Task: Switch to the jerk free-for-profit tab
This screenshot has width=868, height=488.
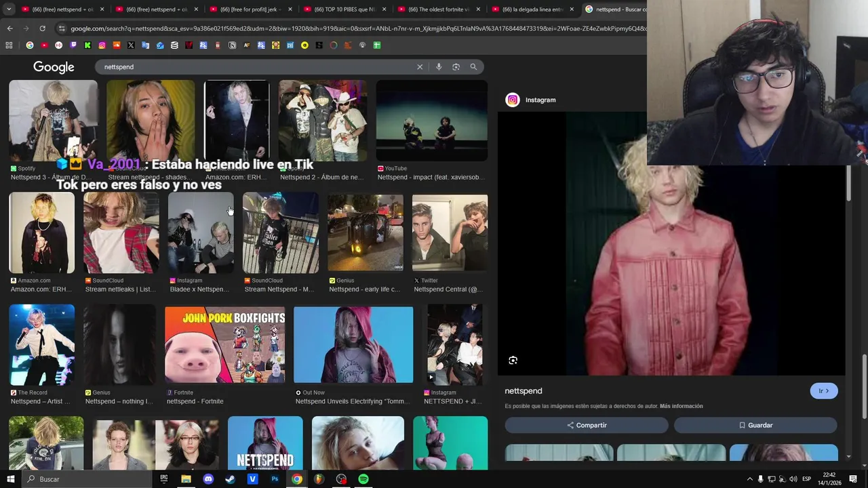Action: 250,9
